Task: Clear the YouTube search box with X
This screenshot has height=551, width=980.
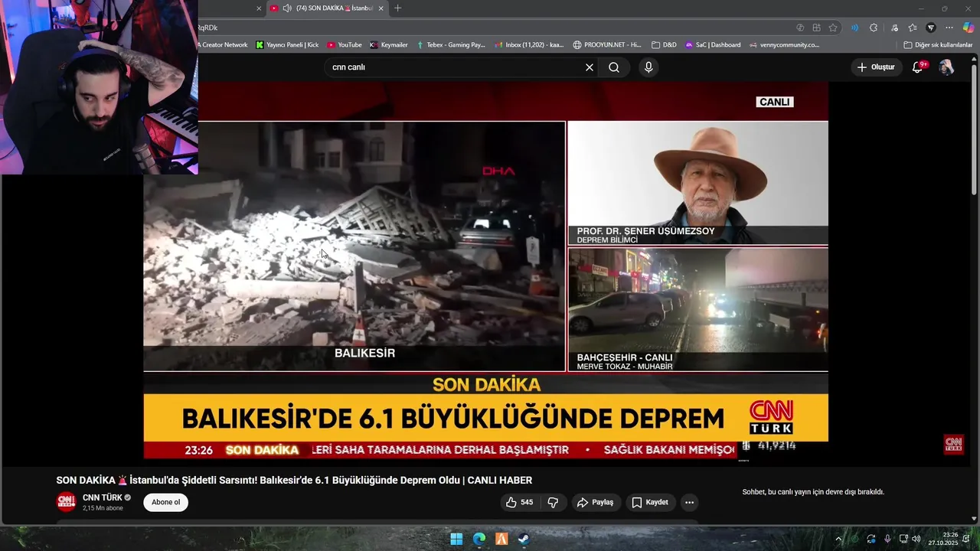Action: (x=590, y=67)
